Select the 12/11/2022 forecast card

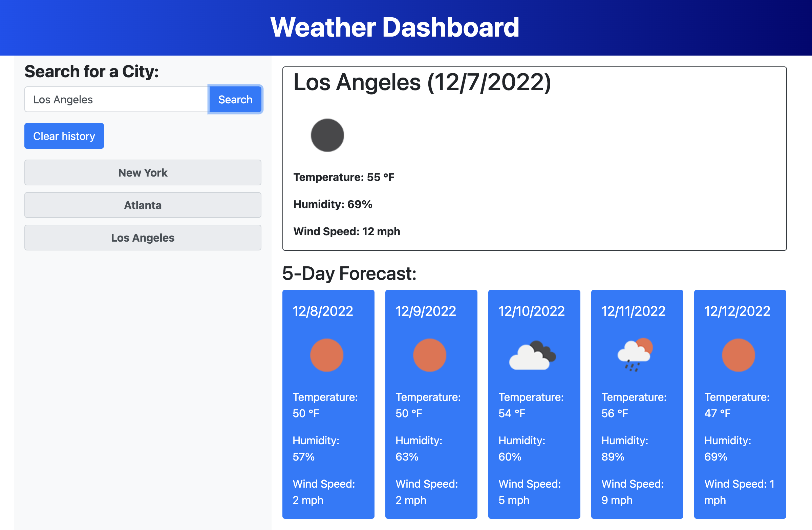pos(637,403)
